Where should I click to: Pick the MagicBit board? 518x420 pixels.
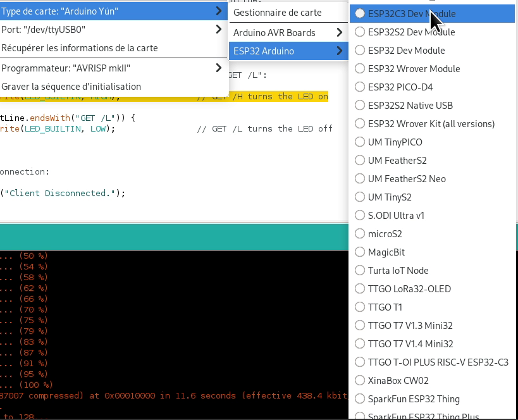click(x=432, y=252)
